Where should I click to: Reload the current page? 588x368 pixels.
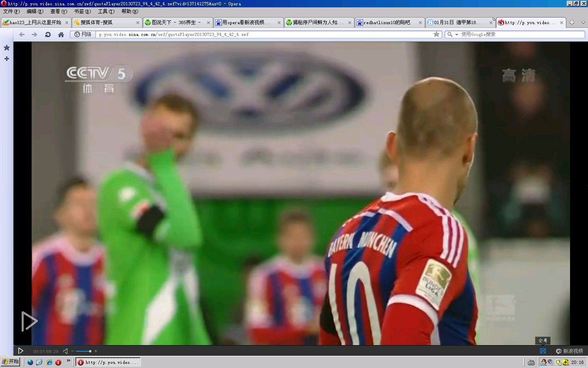(48, 35)
